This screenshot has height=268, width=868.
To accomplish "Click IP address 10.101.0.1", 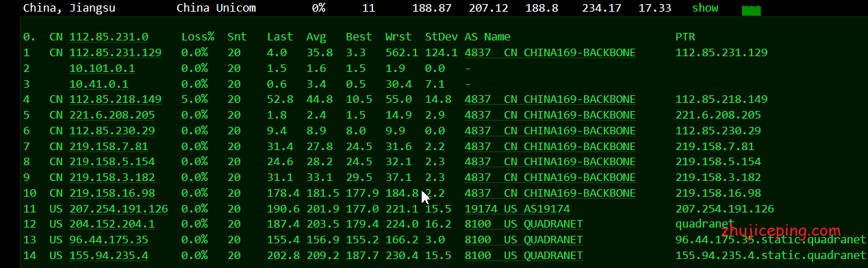I will pos(102,68).
